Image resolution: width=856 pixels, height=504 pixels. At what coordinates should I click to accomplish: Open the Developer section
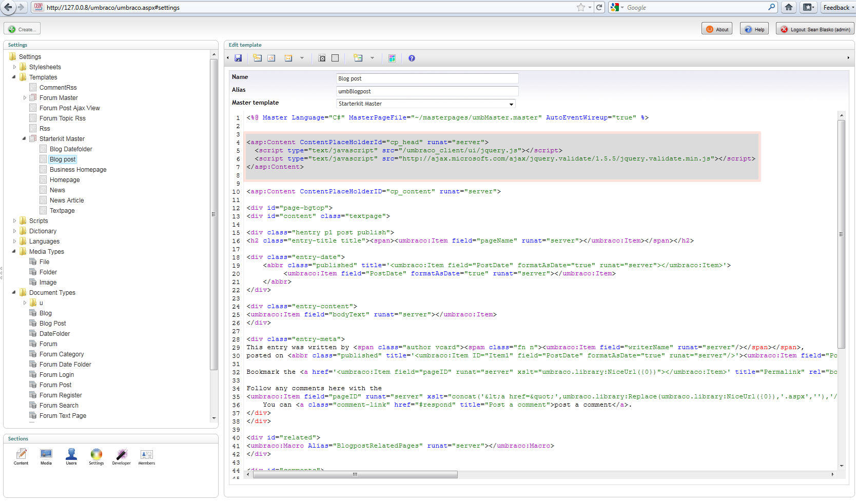(x=122, y=457)
